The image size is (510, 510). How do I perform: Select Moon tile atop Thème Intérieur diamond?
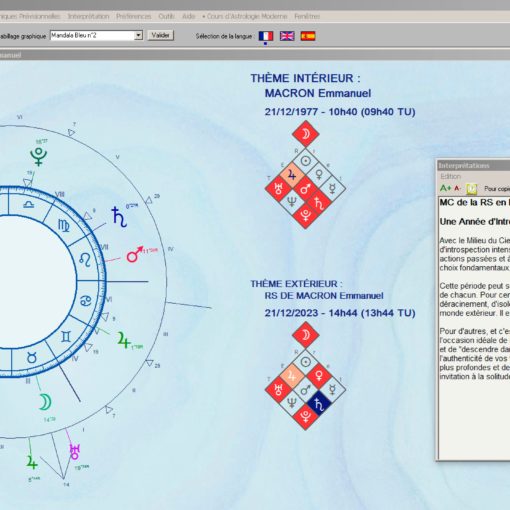(305, 134)
